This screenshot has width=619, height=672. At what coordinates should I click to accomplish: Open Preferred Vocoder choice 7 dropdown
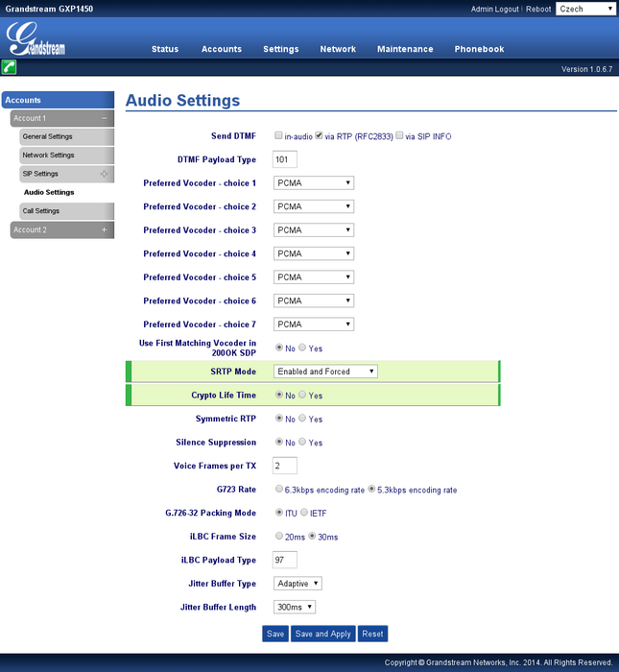tap(314, 324)
